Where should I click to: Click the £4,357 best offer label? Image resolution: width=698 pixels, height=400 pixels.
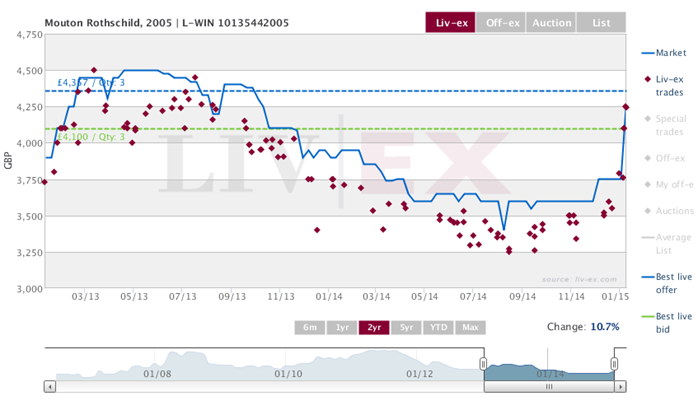(91, 83)
